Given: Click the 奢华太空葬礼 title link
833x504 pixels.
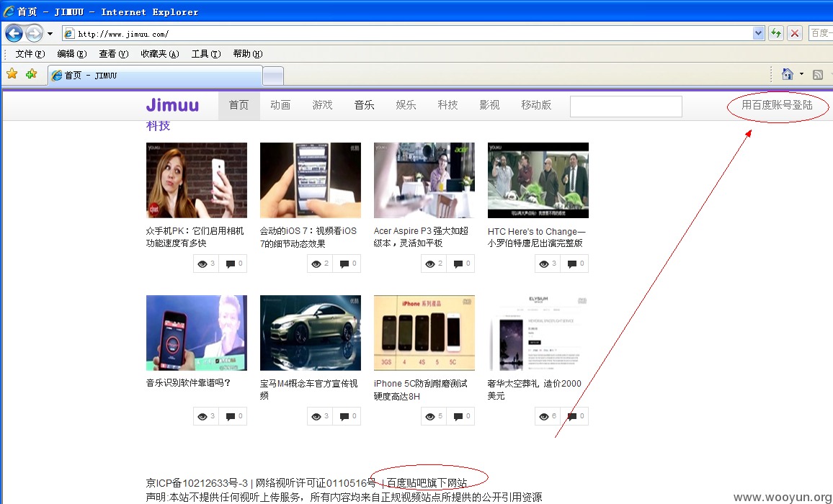Looking at the screenshot, I should (535, 390).
